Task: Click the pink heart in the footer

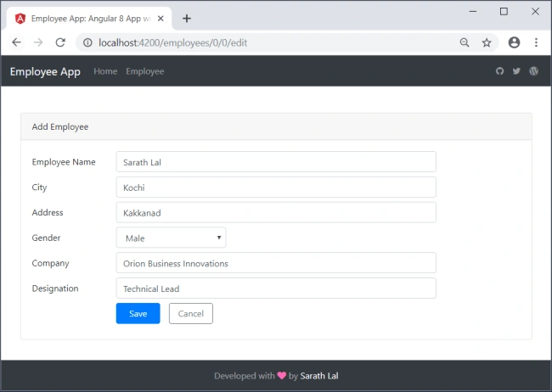Action: click(x=282, y=376)
